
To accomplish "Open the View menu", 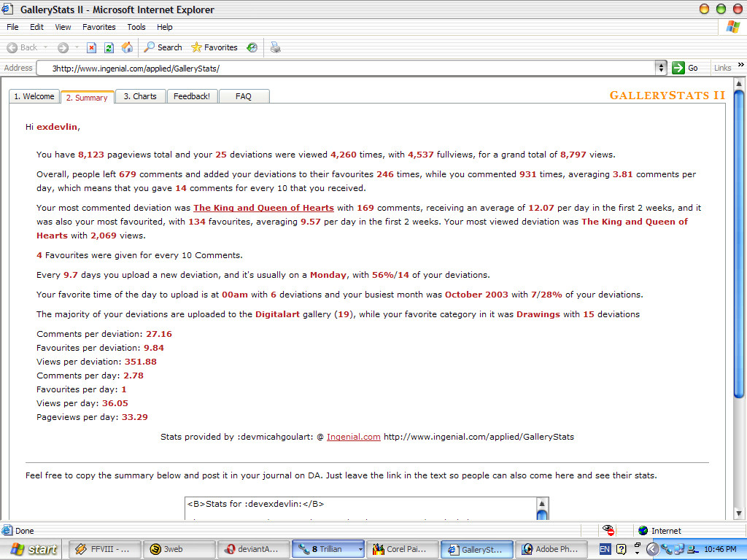I will click(x=63, y=27).
